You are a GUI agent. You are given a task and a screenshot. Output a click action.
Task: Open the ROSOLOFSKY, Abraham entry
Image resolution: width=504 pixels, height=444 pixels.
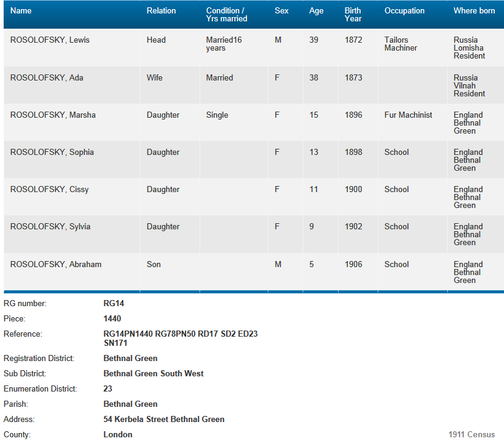[x=56, y=265]
